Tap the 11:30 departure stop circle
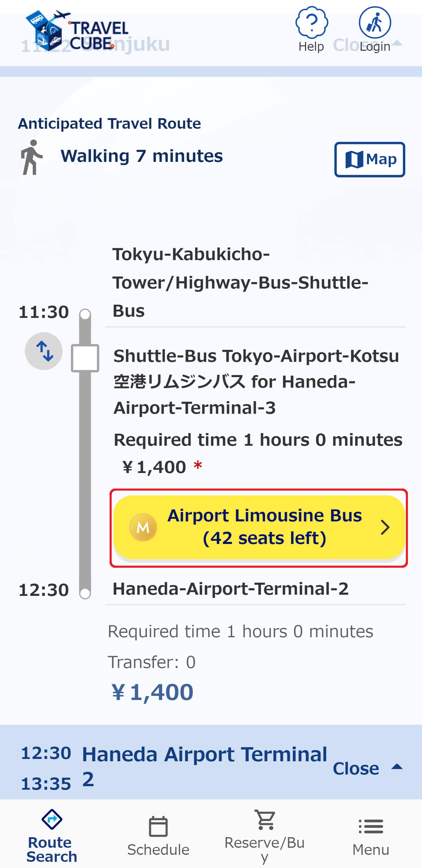This screenshot has height=868, width=422. click(x=85, y=314)
